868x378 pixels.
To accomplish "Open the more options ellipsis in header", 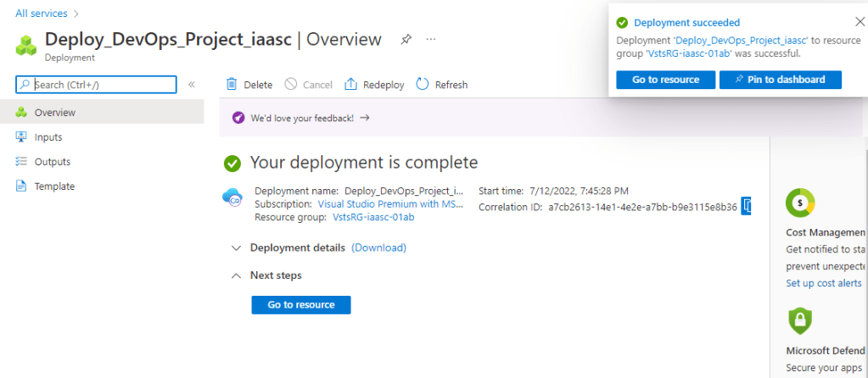I will pos(431,39).
